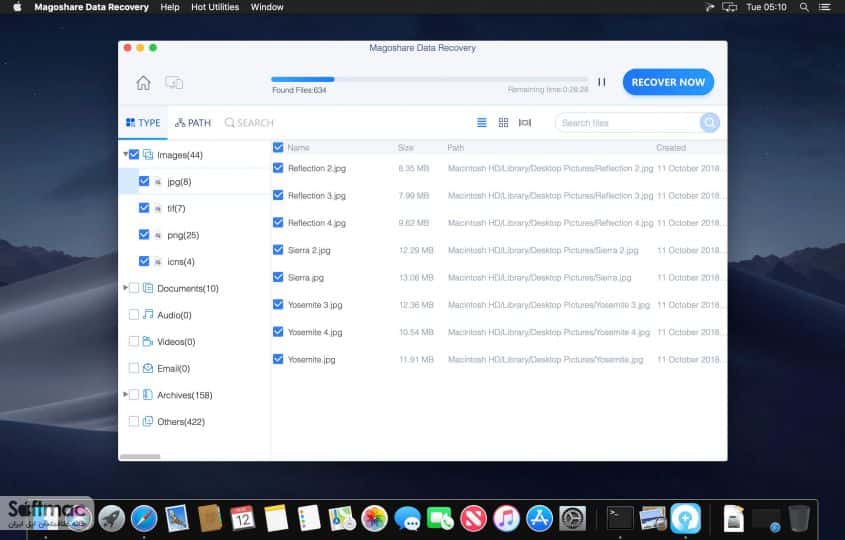Check the Documents(10) checkbox
Image resolution: width=845 pixels, height=540 pixels.
(134, 288)
